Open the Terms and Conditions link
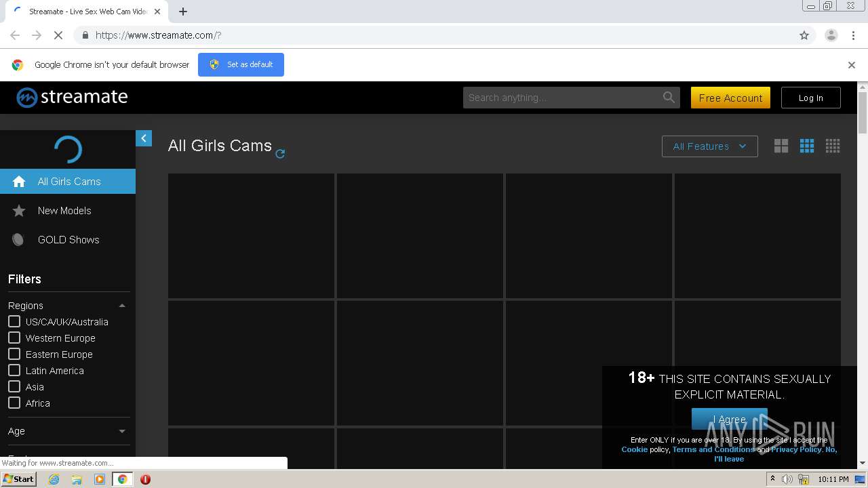The image size is (868, 488). [x=713, y=449]
